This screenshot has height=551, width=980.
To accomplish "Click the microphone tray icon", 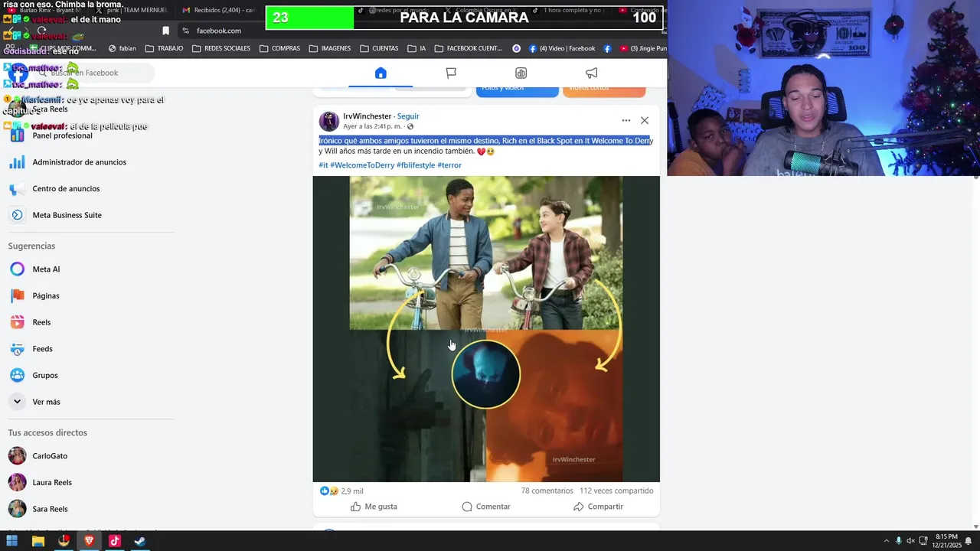I will [x=899, y=541].
